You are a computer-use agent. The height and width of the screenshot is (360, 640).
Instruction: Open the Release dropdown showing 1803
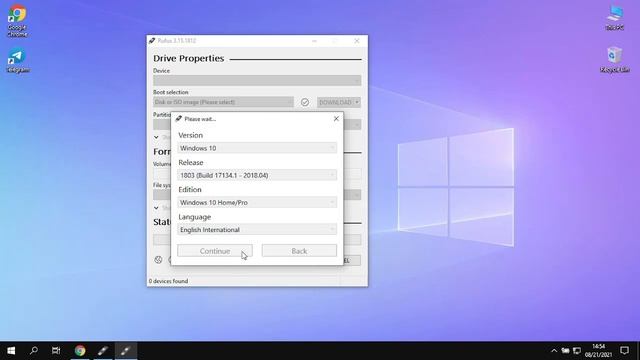(x=257, y=176)
